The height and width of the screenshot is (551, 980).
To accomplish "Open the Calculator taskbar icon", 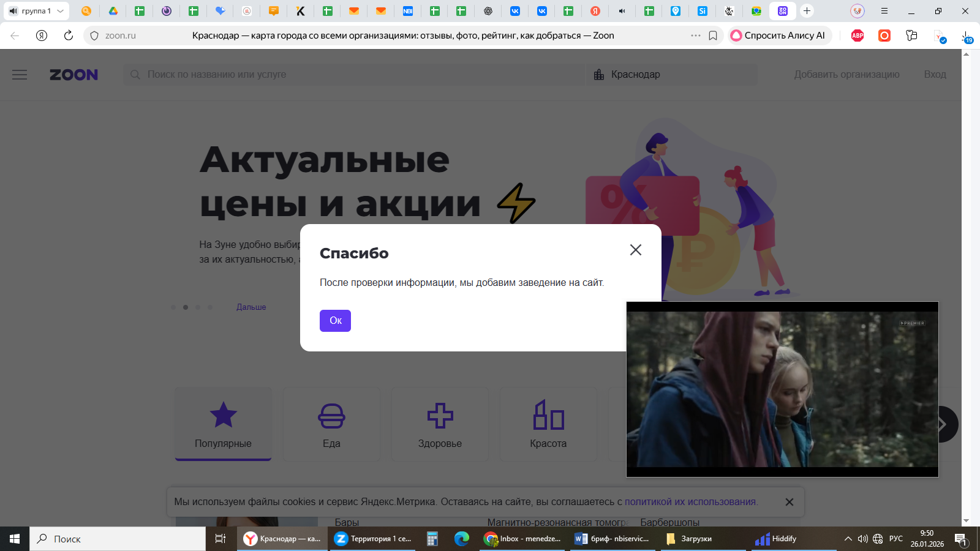I will click(x=432, y=539).
